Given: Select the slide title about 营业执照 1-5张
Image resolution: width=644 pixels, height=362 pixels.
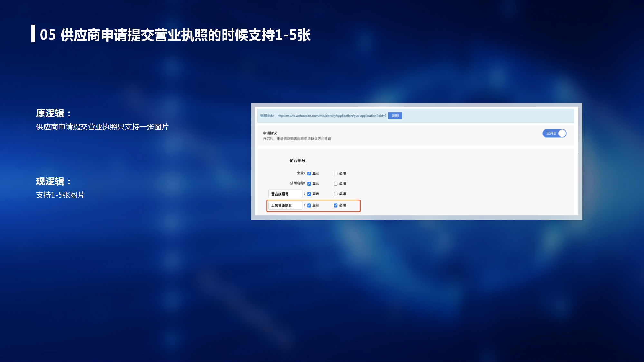Looking at the screenshot, I should pyautogui.click(x=175, y=35).
